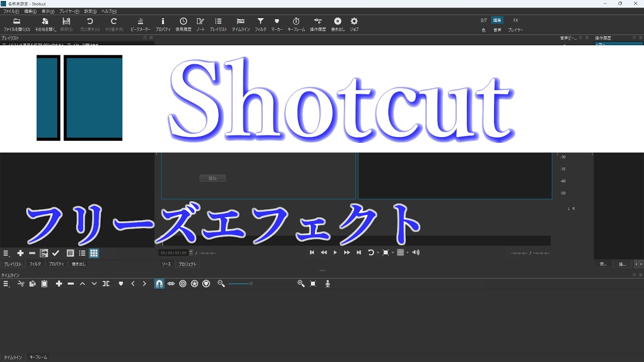Switch to the プロジェクト player tab
644x362 pixels.
coord(188,264)
